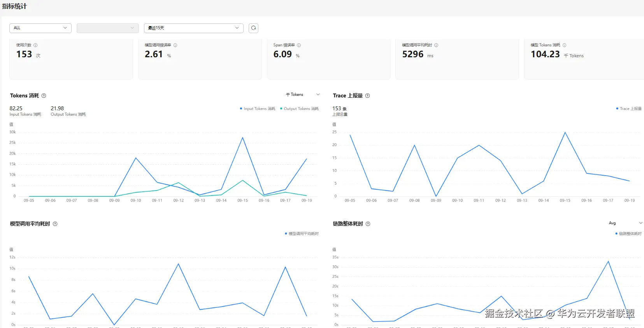This screenshot has width=644, height=328.
Task: Click info icon next to 模型 Tokens 消耗
Action: (565, 45)
